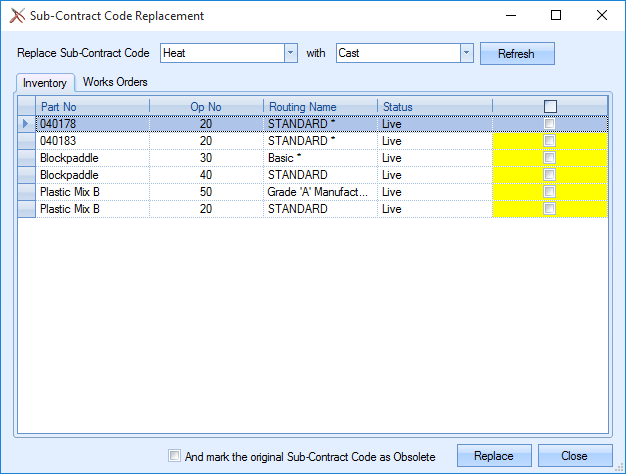Tick the select-all checkbox in header

click(x=550, y=107)
